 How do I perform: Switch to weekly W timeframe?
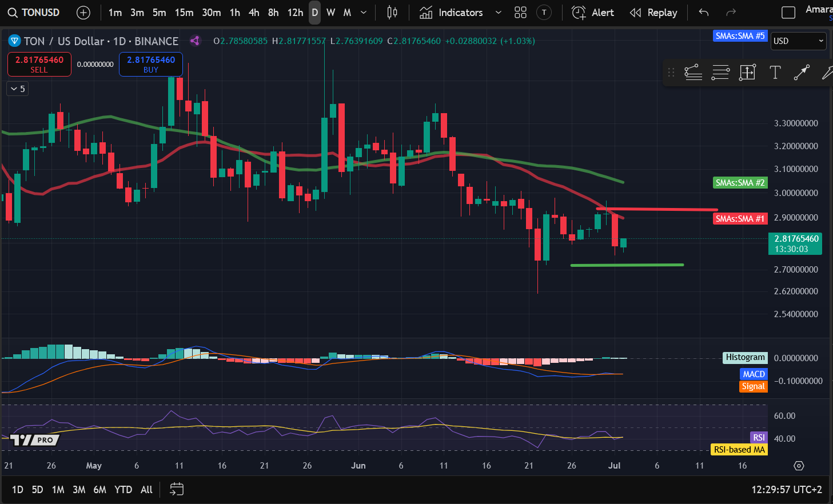[x=331, y=13]
